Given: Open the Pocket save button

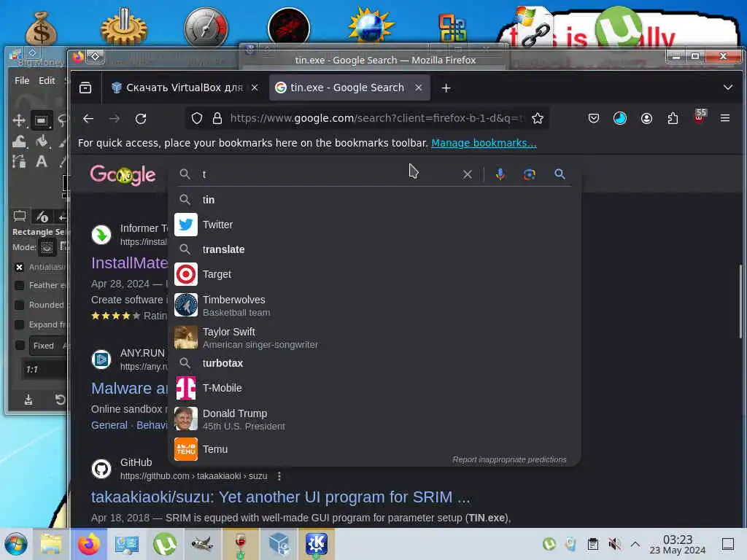Looking at the screenshot, I should pyautogui.click(x=594, y=118).
